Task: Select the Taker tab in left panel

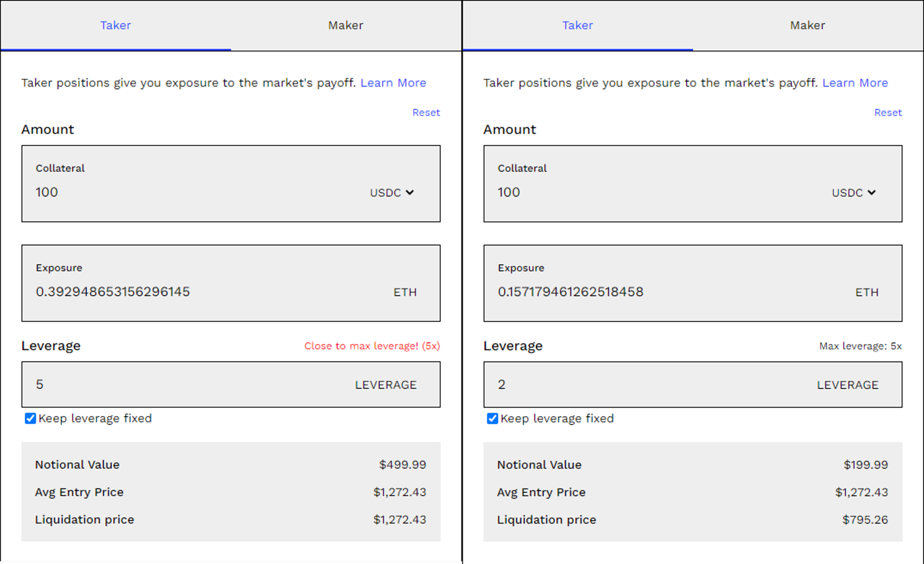Action: 115,26
